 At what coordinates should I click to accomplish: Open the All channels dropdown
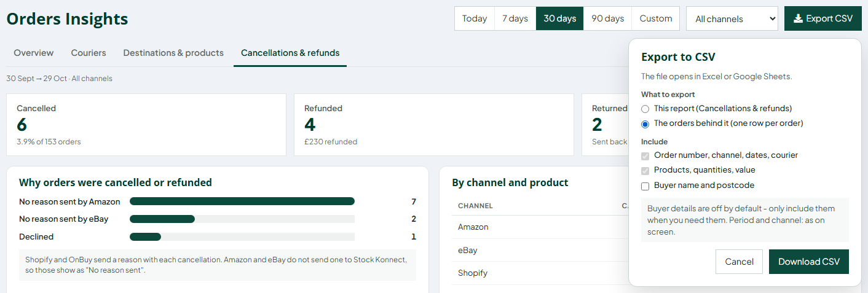(x=732, y=18)
